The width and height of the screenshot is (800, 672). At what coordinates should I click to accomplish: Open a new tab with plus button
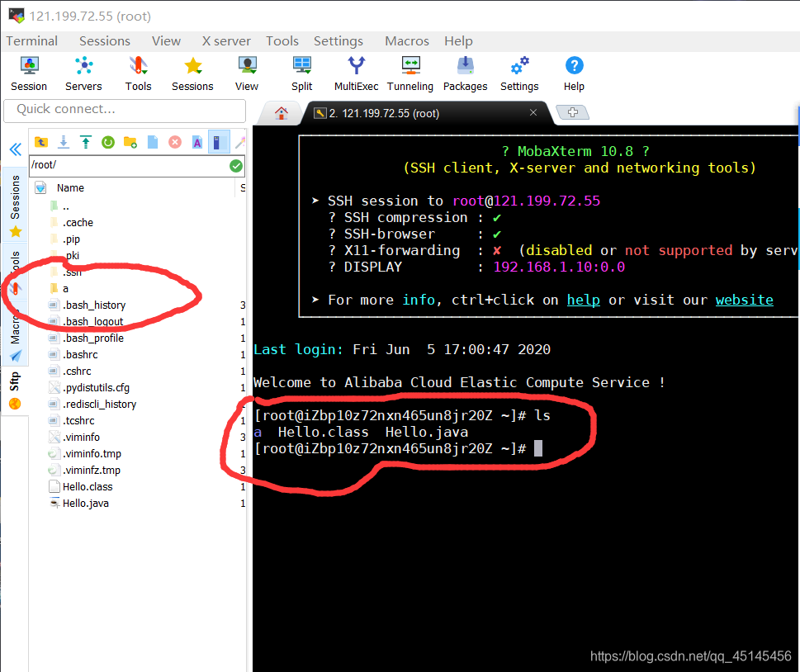click(572, 112)
